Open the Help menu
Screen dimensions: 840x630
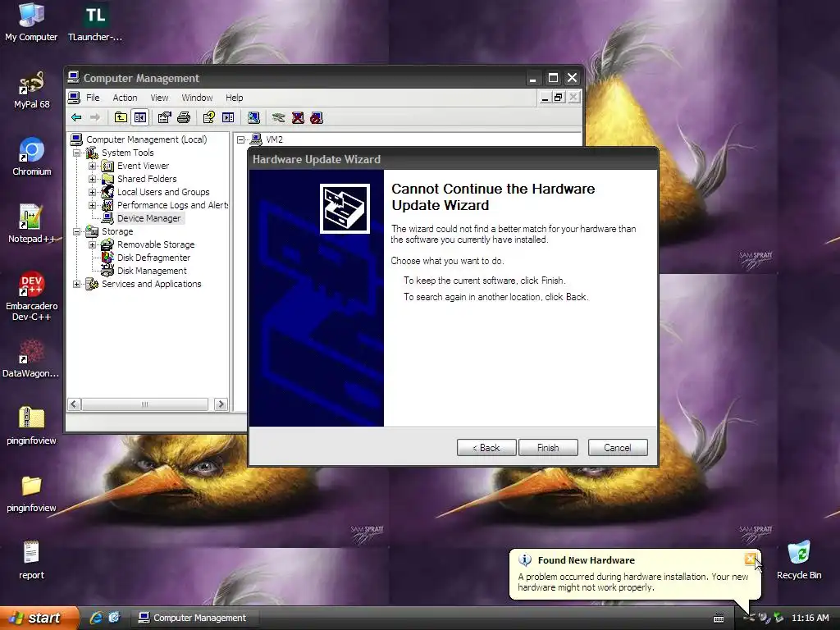coord(234,98)
